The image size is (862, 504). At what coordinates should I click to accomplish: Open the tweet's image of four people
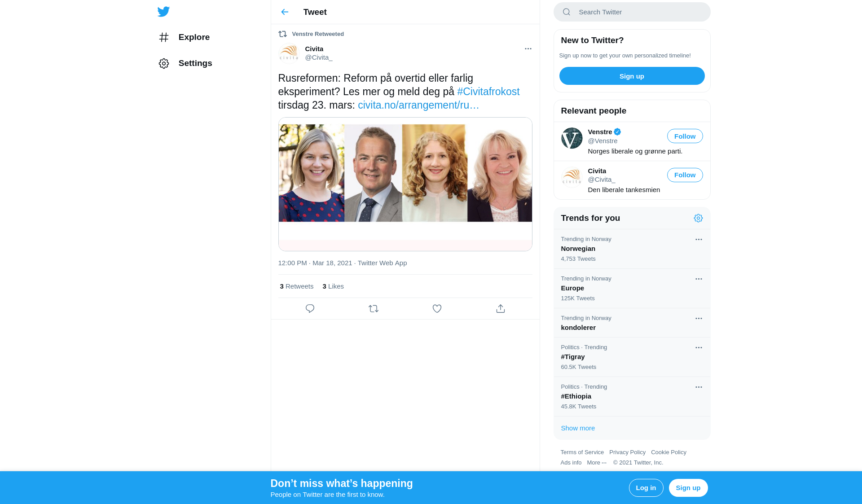(405, 173)
